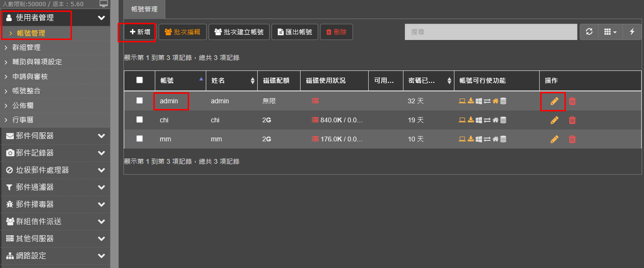The image size is (644, 268).
Task: Delete the mm account via trash icon
Action: tap(572, 139)
